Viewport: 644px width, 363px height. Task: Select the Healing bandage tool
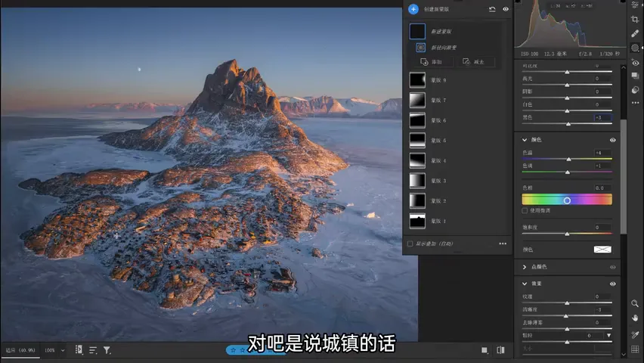(x=635, y=34)
